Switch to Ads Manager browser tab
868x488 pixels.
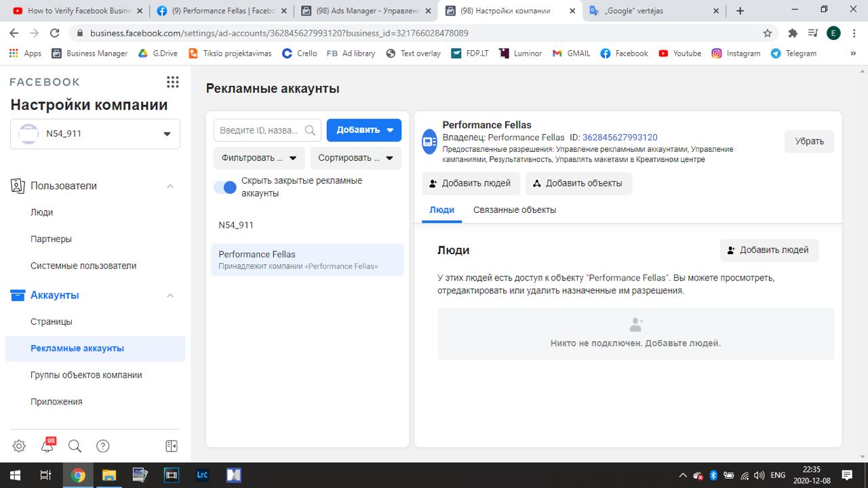click(365, 11)
